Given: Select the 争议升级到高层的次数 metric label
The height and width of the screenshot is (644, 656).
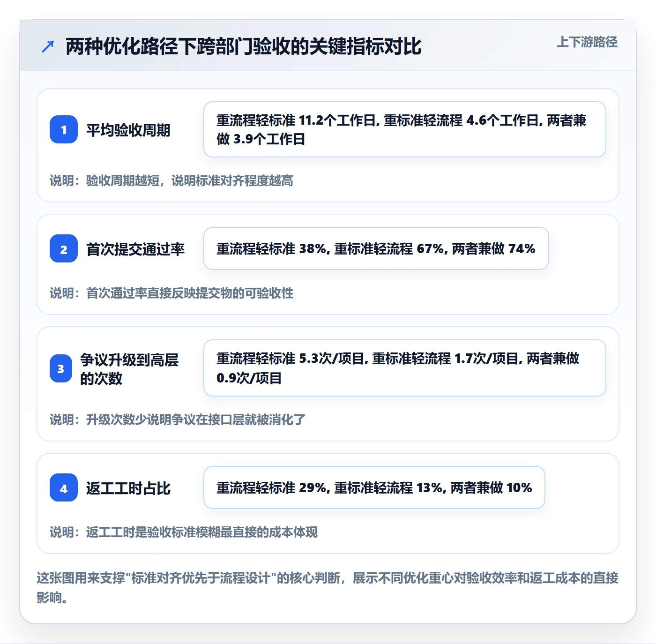Looking at the screenshot, I should tap(129, 369).
